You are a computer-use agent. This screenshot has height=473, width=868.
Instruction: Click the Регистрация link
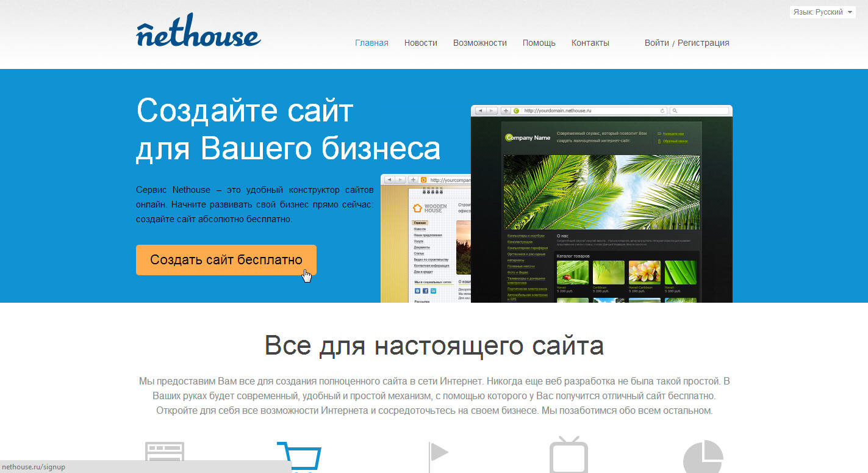[703, 43]
